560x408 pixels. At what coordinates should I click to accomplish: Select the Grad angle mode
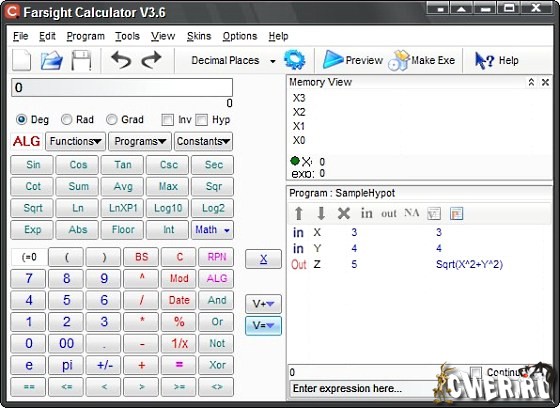[112, 119]
